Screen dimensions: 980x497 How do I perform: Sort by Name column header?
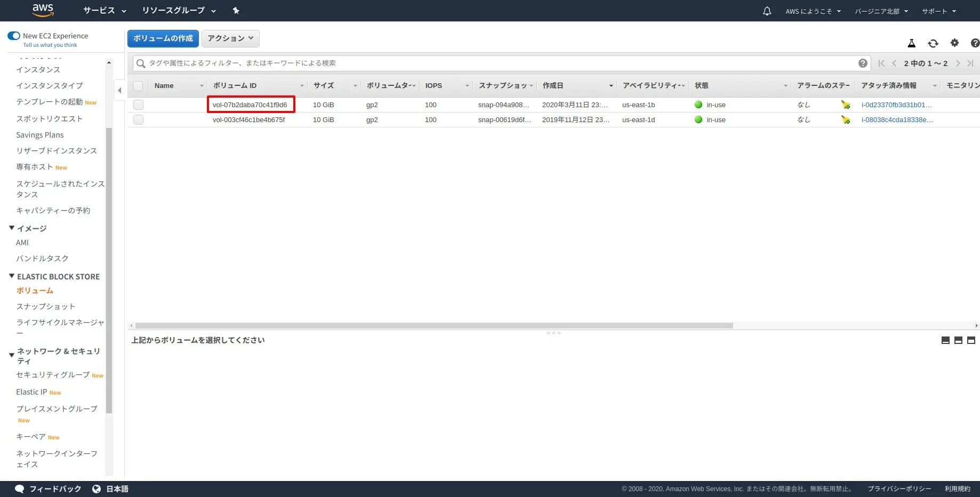179,85
